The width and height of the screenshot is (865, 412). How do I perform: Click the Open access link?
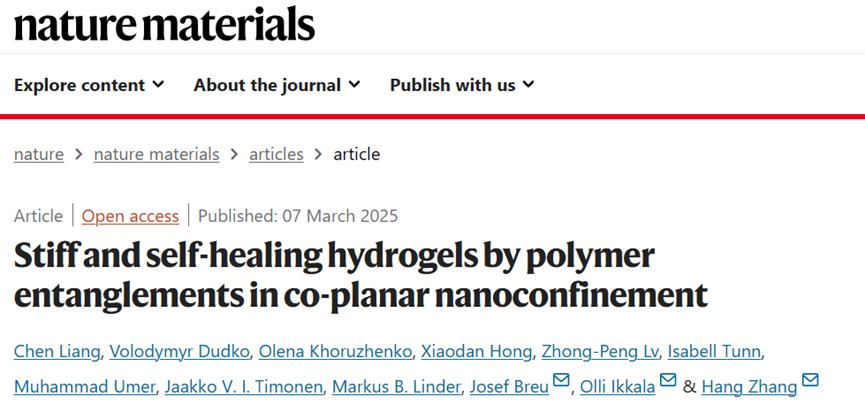click(130, 216)
